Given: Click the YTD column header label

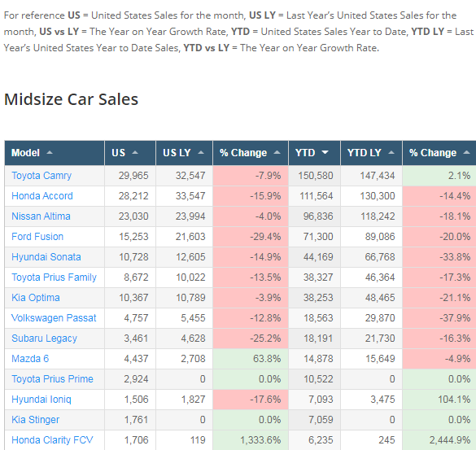Looking at the screenshot, I should 305,153.
